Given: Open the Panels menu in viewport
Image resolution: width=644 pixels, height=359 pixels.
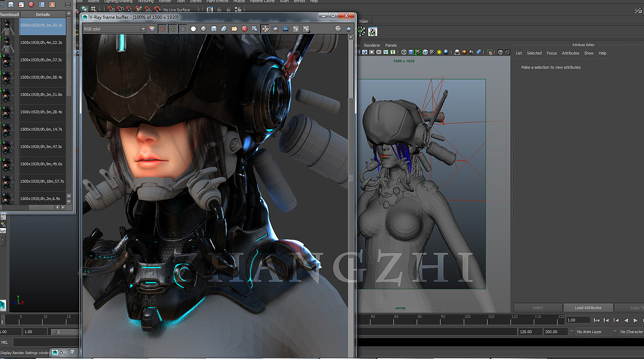Looking at the screenshot, I should click(391, 45).
